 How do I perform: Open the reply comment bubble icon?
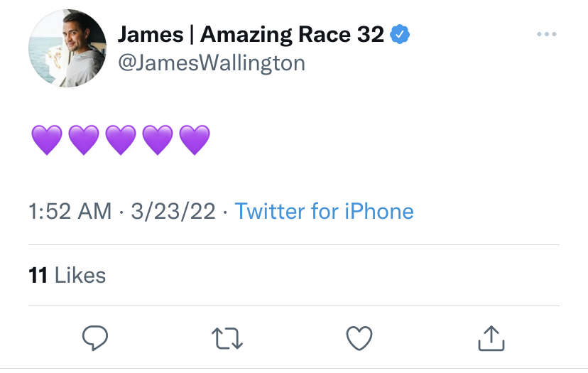tap(95, 338)
